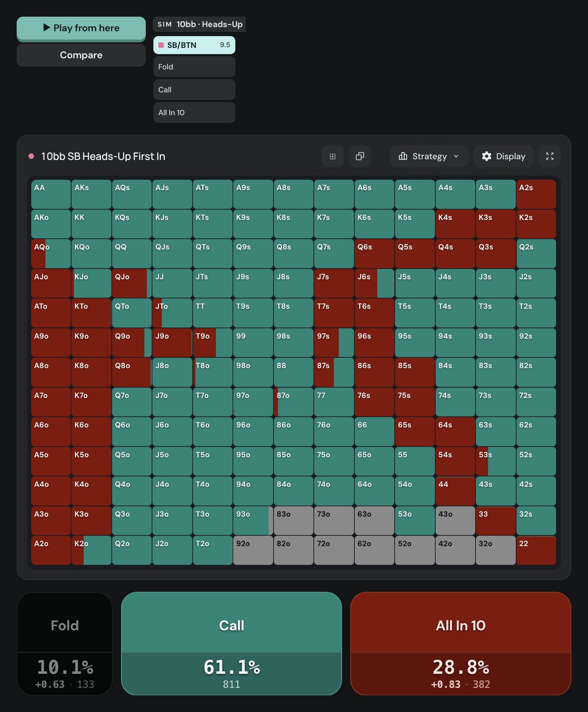Click the A2o hand cell
The height and width of the screenshot is (712, 588).
click(x=51, y=550)
